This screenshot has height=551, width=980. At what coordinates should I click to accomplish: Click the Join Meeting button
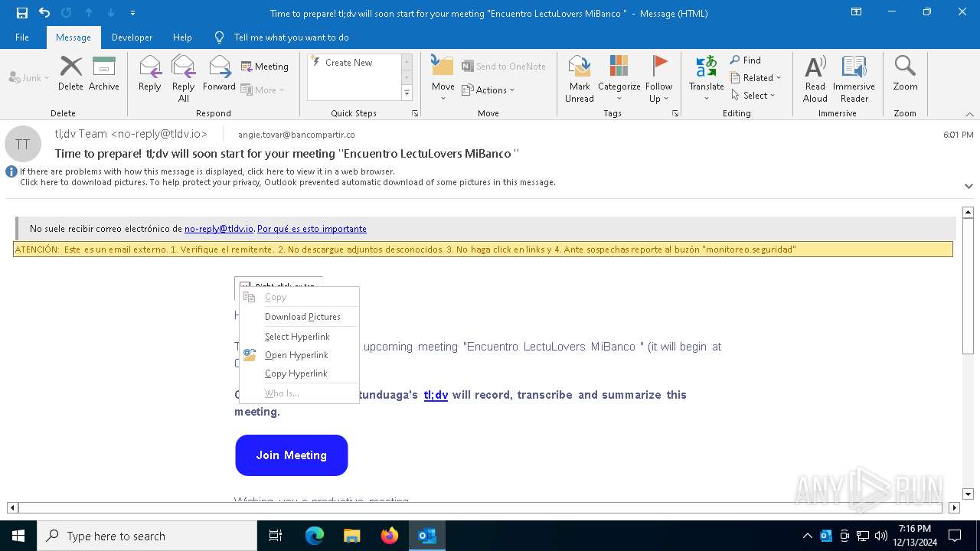292,455
